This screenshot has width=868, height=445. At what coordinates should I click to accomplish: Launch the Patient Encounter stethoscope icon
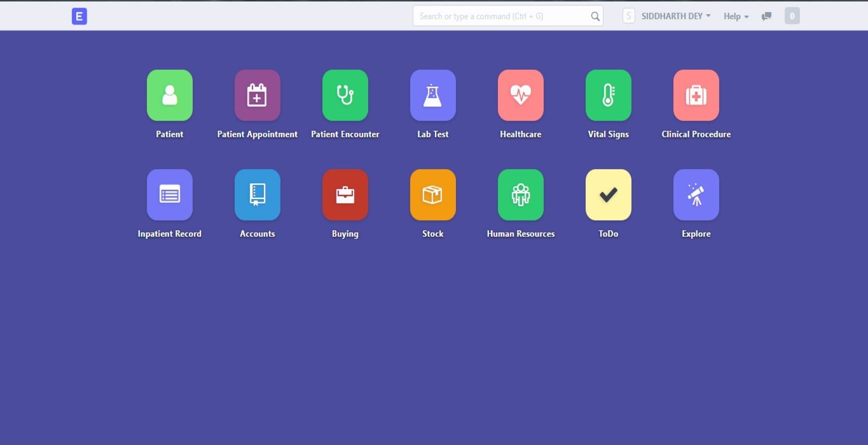pos(345,95)
